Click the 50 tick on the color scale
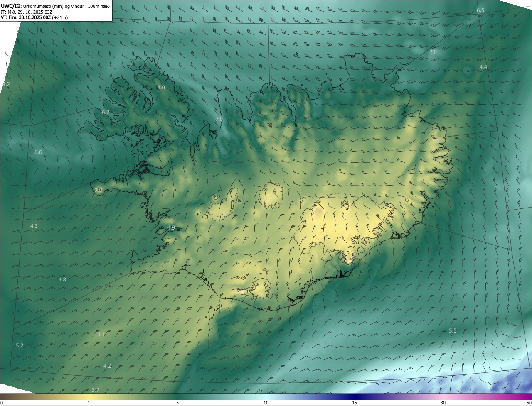 529,403
